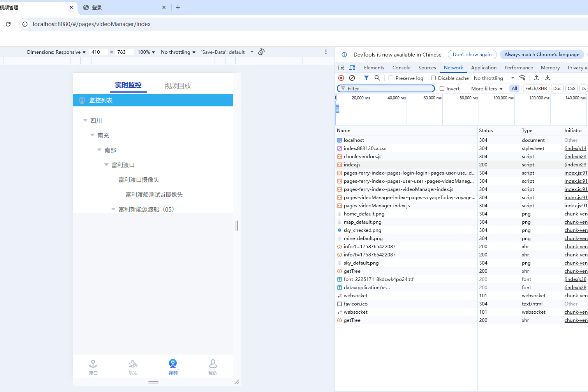
Task: Open the No throttling dropdown
Action: pyautogui.click(x=491, y=78)
